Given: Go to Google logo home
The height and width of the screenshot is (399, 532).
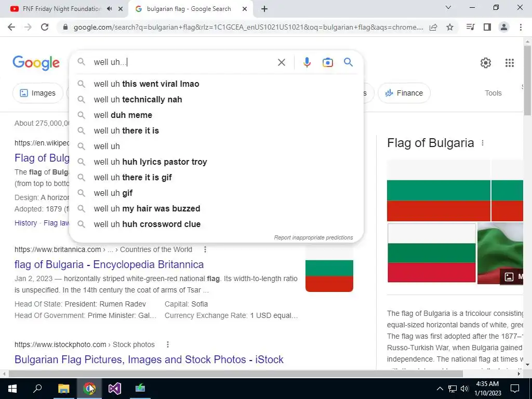Looking at the screenshot, I should (x=36, y=63).
